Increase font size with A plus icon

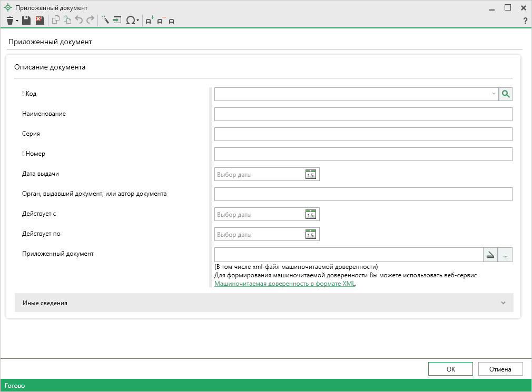[149, 21]
